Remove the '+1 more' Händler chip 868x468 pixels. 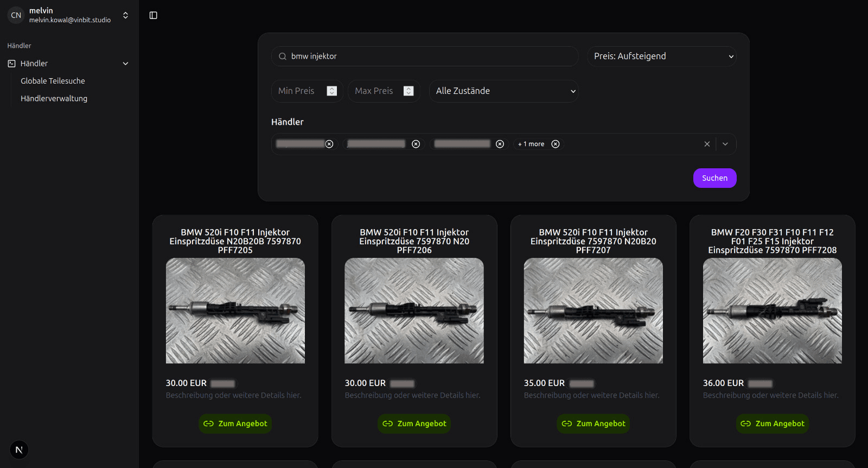pos(556,144)
